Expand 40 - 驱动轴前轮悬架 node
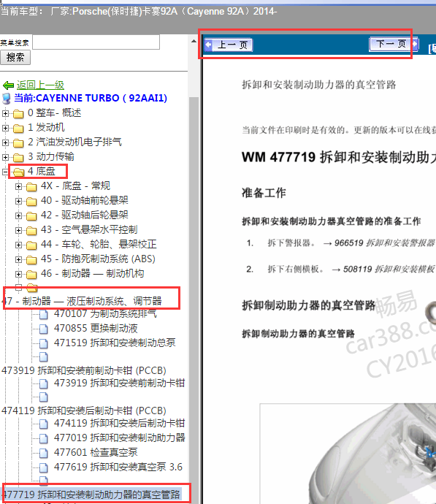The image size is (436, 504). coord(19,201)
